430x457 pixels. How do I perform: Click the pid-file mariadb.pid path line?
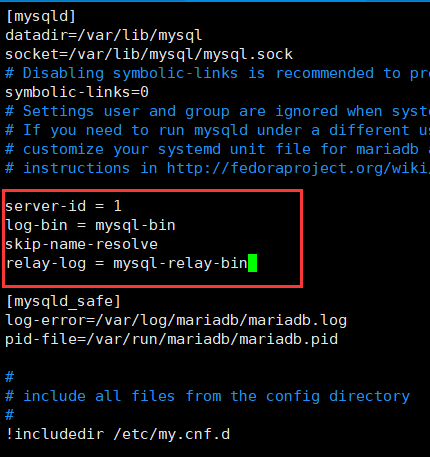pyautogui.click(x=171, y=339)
